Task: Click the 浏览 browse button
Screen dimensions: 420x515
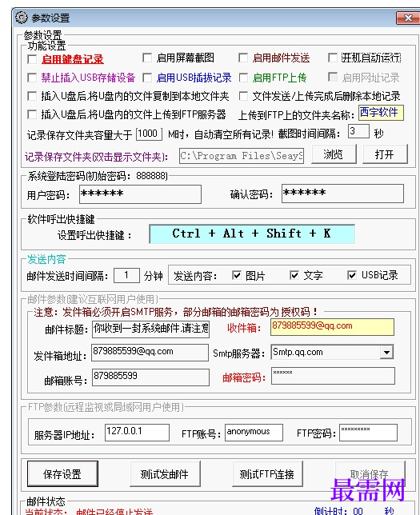Action: tap(334, 154)
